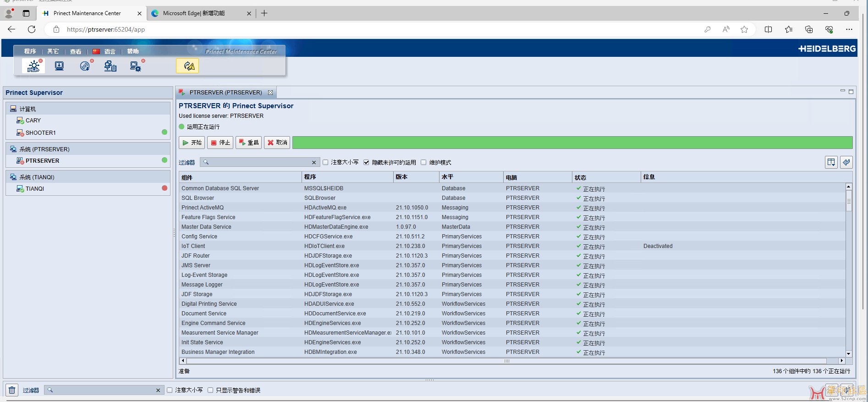The width and height of the screenshot is (868, 402).
Task: Minimize the Supervisor panel view
Action: click(x=842, y=91)
